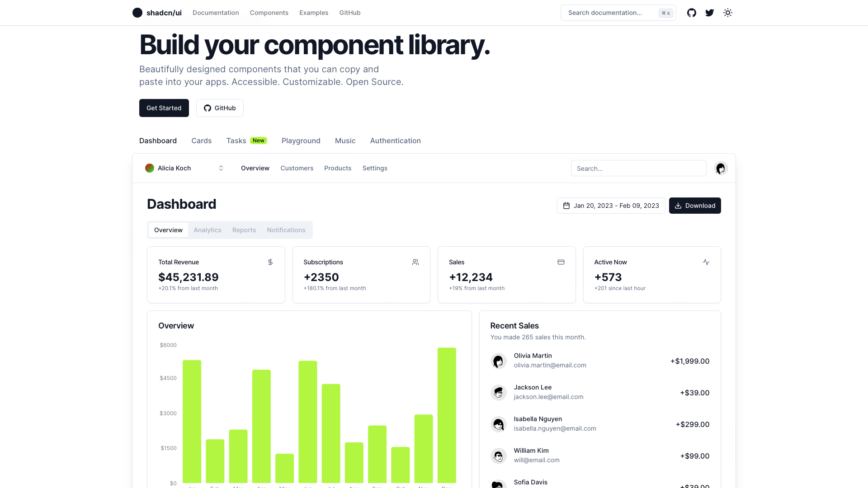
Task: Click Olivia Martin's avatar
Action: point(499,361)
